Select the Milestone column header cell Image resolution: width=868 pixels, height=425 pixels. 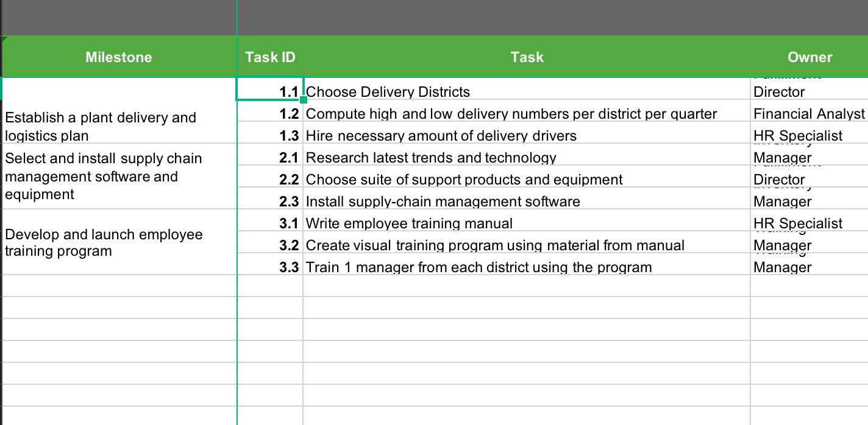(x=118, y=57)
